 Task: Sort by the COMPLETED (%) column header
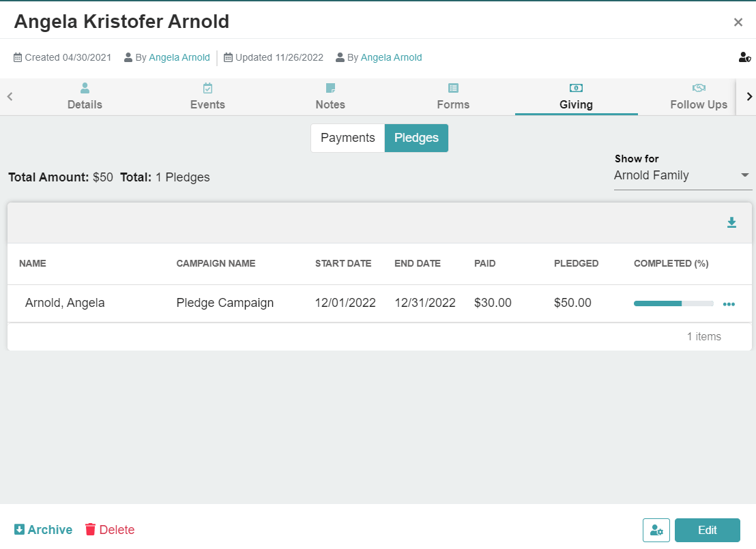click(x=671, y=264)
